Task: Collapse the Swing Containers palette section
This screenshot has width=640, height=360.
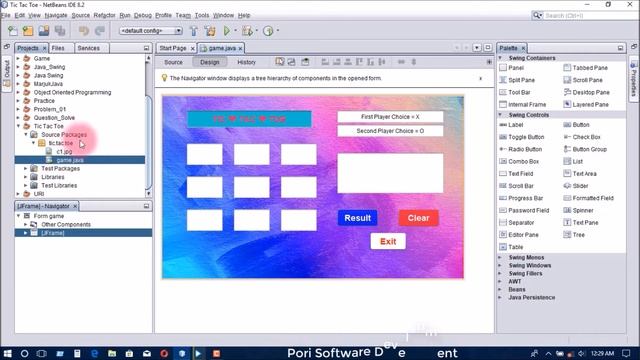Action: [x=500, y=58]
